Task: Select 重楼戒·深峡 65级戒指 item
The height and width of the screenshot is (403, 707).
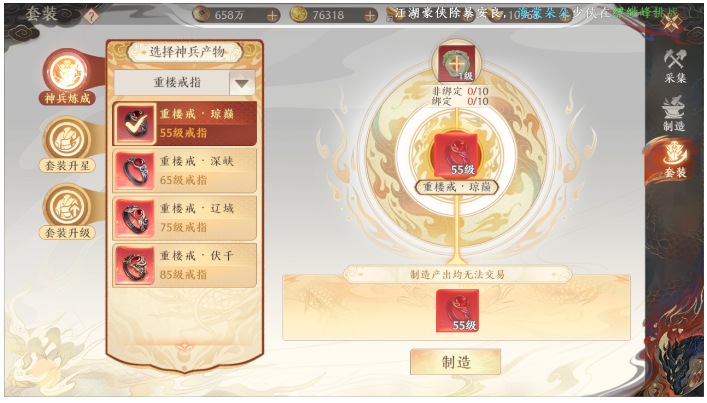Action: click(184, 171)
